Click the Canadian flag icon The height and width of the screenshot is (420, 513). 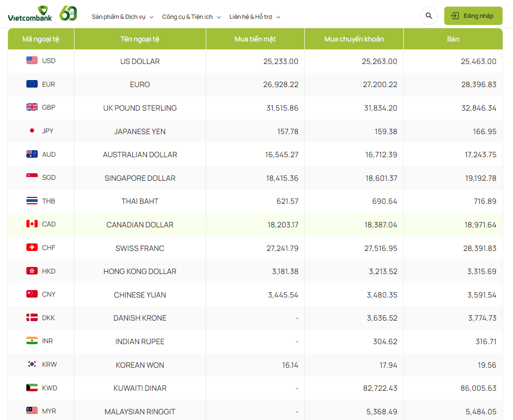click(x=32, y=224)
